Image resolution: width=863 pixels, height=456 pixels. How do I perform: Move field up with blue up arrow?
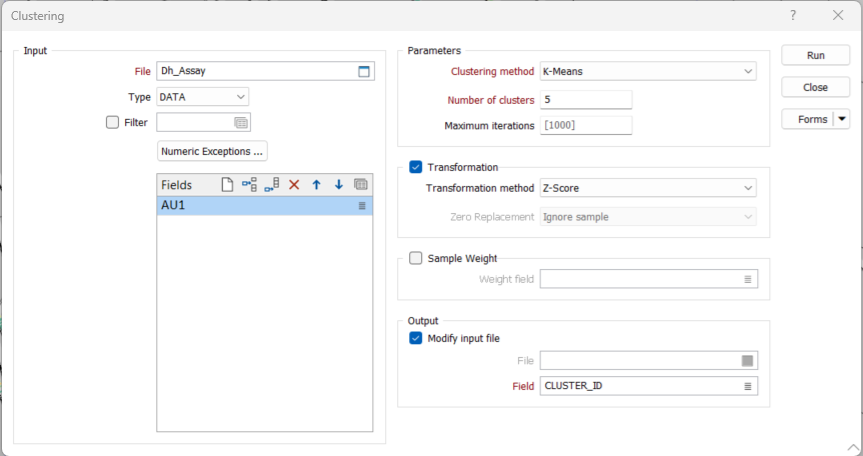click(x=316, y=185)
